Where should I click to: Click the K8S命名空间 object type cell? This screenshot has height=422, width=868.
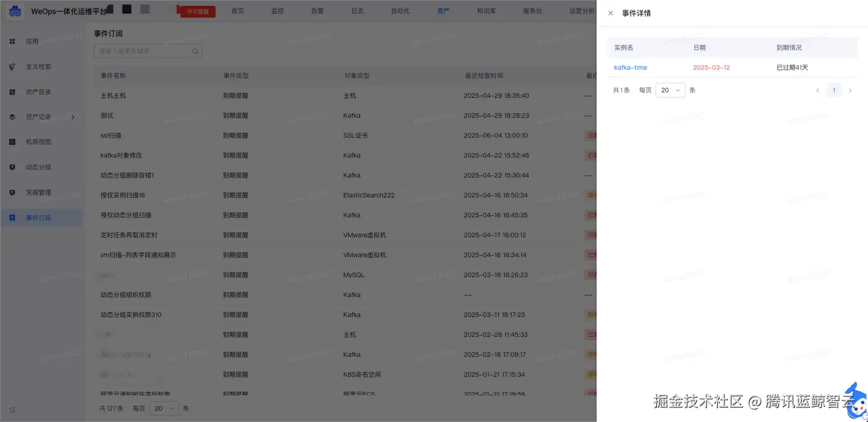click(x=362, y=374)
